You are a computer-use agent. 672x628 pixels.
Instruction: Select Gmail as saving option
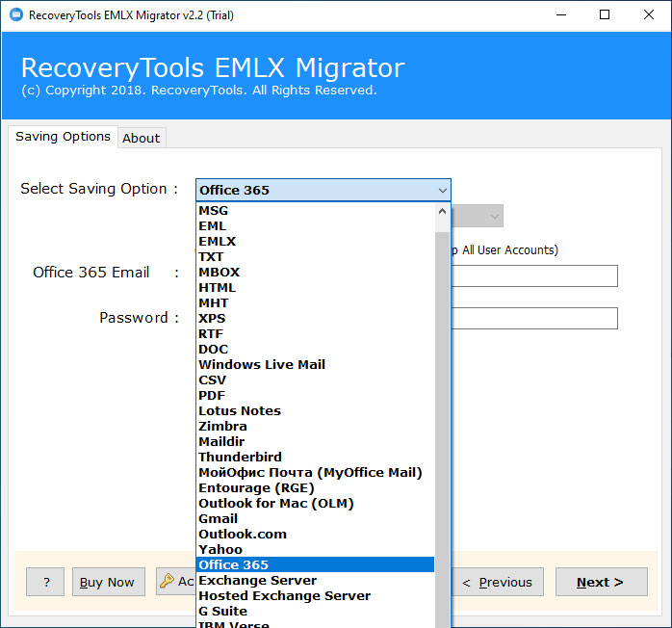pyautogui.click(x=315, y=519)
